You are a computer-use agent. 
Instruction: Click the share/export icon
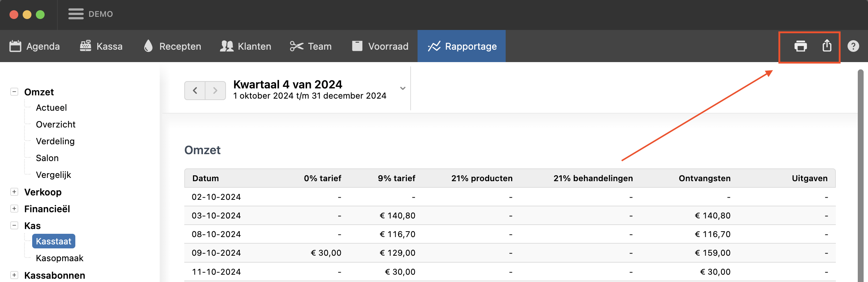827,46
